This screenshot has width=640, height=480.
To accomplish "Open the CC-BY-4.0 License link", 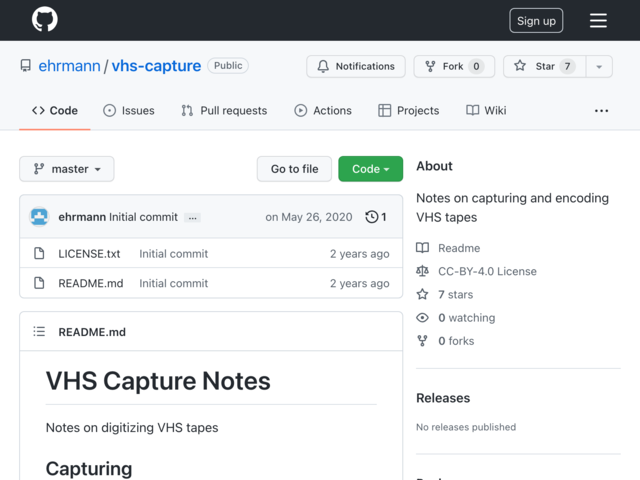I will pyautogui.click(x=487, y=271).
